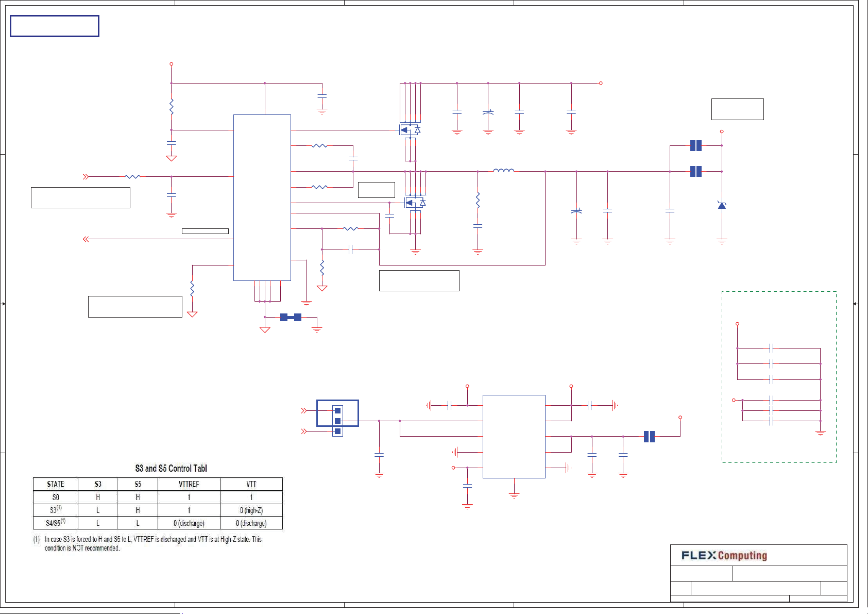Click the footnote starting "In case S3 is forced"
The width and height of the screenshot is (868, 614).
click(x=153, y=543)
